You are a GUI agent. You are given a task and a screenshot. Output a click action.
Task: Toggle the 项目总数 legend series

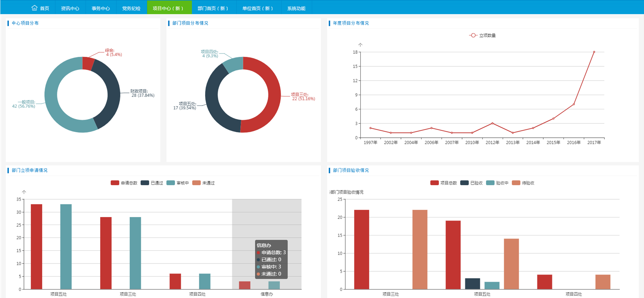coord(444,183)
